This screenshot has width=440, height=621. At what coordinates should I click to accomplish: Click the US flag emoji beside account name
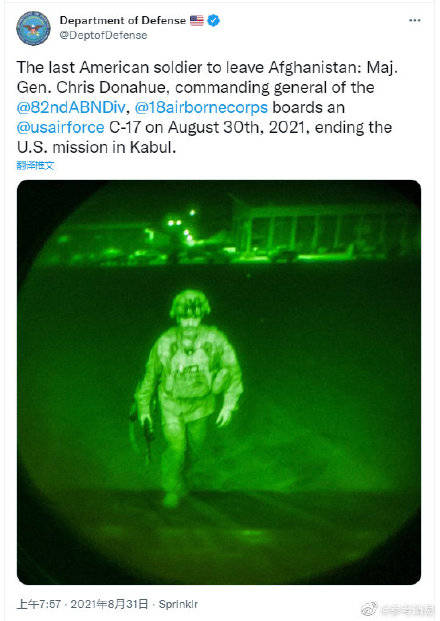click(x=197, y=20)
